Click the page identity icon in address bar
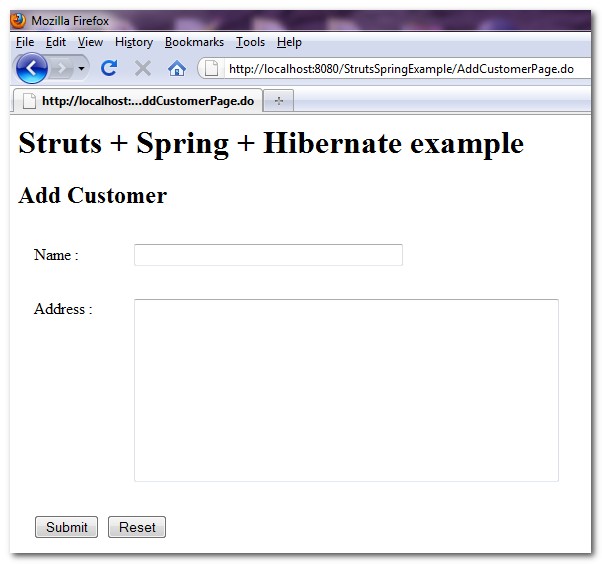The height and width of the screenshot is (564, 602). (x=212, y=68)
